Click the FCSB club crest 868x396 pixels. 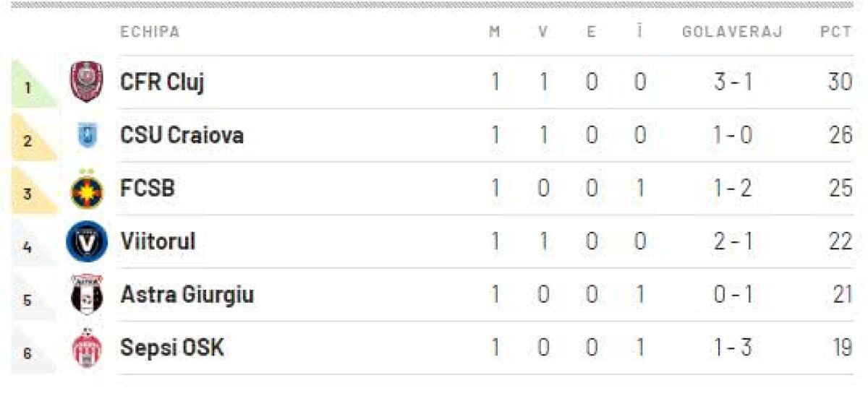pos(87,189)
